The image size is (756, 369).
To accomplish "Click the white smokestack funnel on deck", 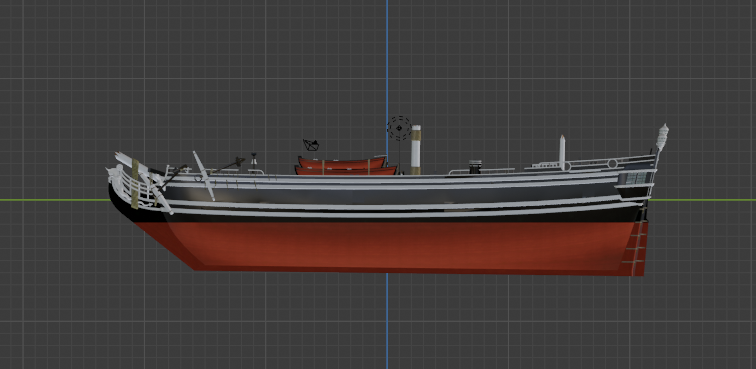I will [416, 150].
